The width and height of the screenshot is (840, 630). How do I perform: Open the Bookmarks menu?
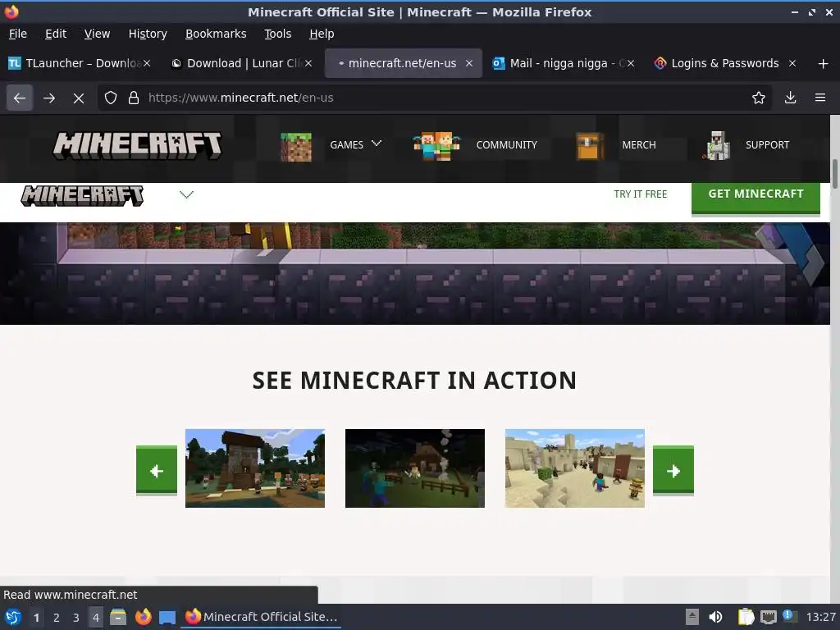(216, 34)
